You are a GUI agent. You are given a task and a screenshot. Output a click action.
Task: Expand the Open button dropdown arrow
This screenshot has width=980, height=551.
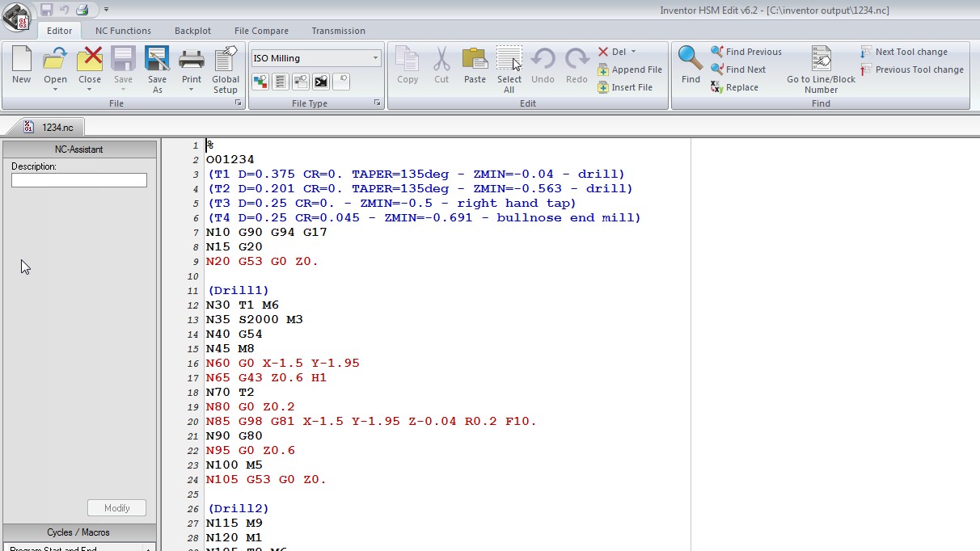click(x=55, y=90)
